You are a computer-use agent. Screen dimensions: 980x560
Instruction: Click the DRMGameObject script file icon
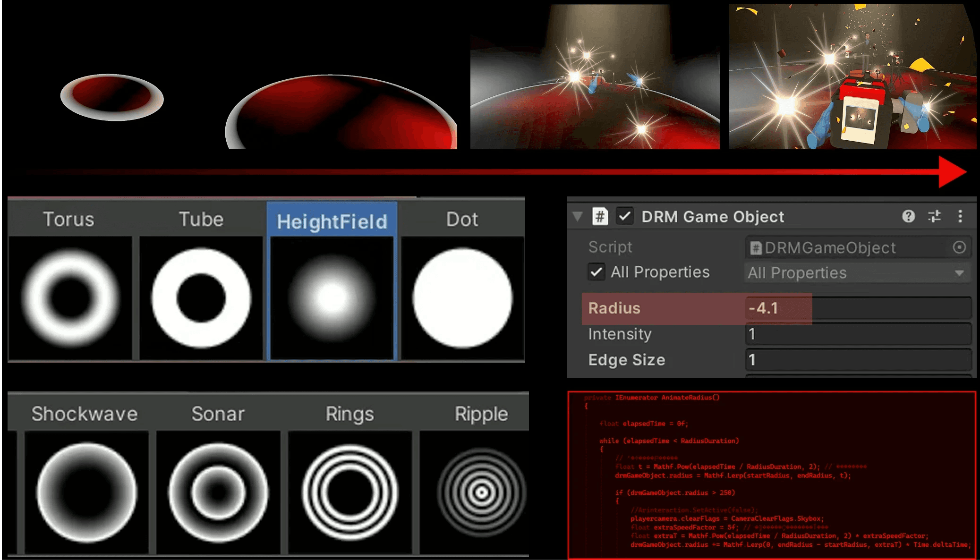pyautogui.click(x=756, y=248)
